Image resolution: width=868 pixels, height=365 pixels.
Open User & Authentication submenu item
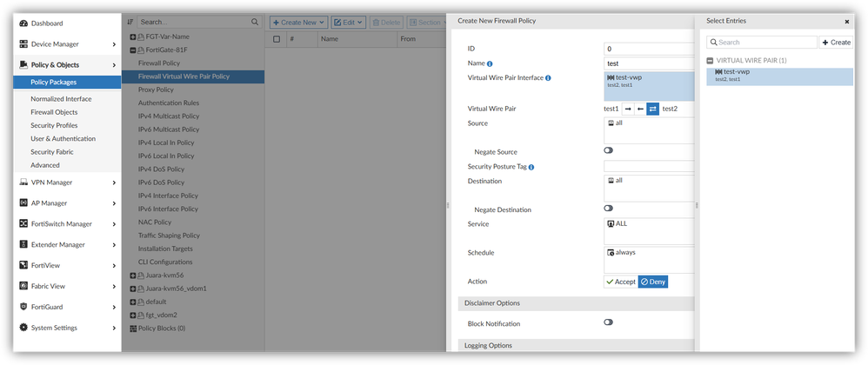click(x=63, y=139)
